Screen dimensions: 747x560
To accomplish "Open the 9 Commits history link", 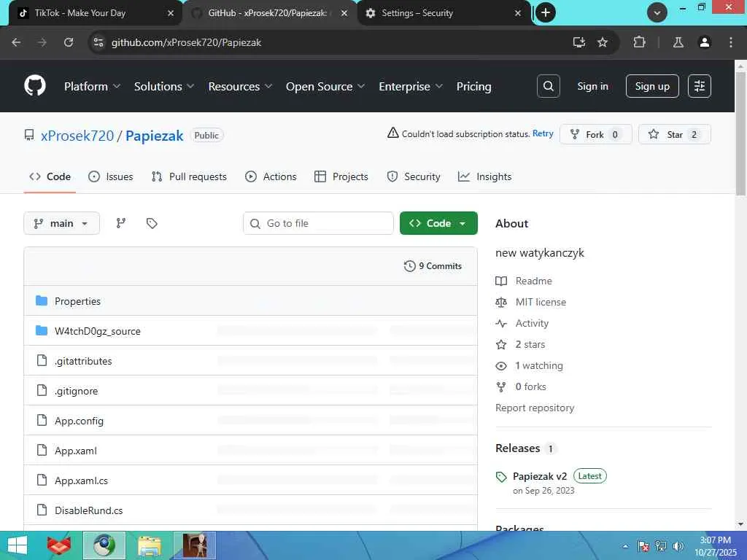I will tap(433, 266).
